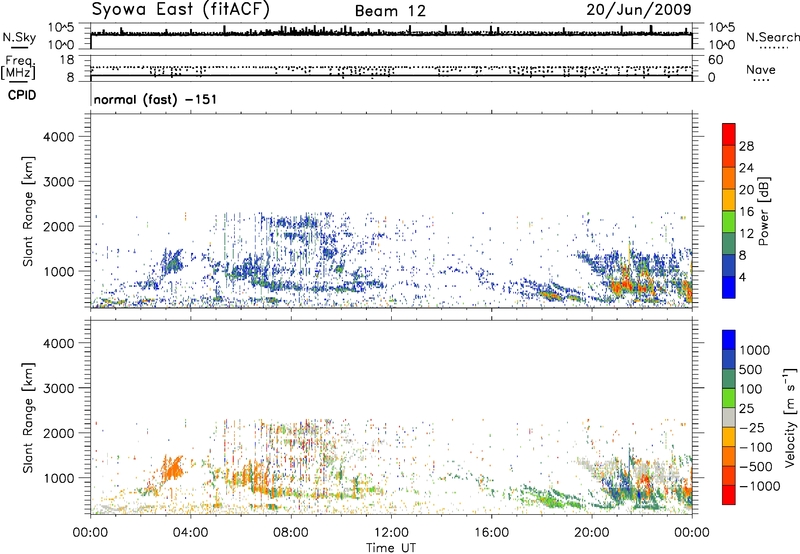800x554 pixels.
Task: Click the velocity segment between 25 and 100
Action: pos(729,398)
